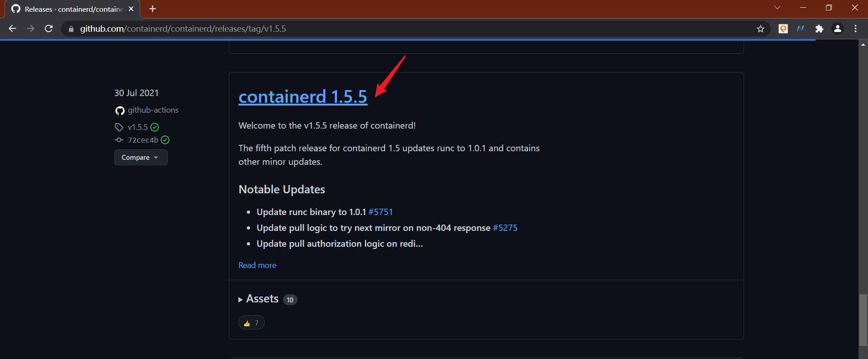The width and height of the screenshot is (868, 359).
Task: Open pull request #5275
Action: click(x=505, y=228)
